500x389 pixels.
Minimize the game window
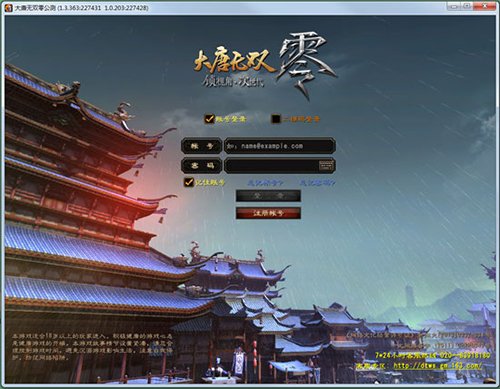coord(453,6)
